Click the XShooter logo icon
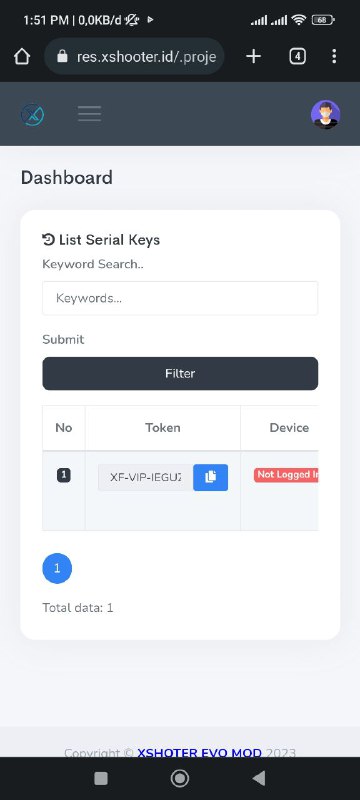The image size is (360, 800). pos(33,114)
